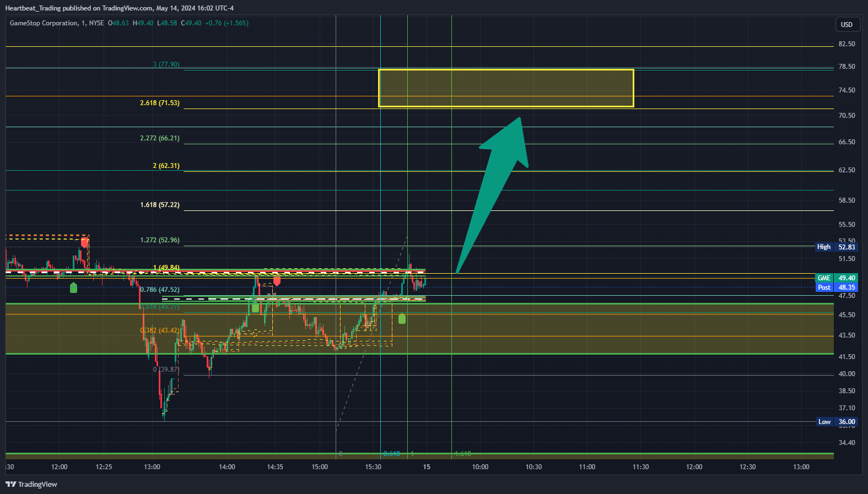Click the Fib level label 0.786 (47.52)
868x494 pixels.
click(159, 290)
